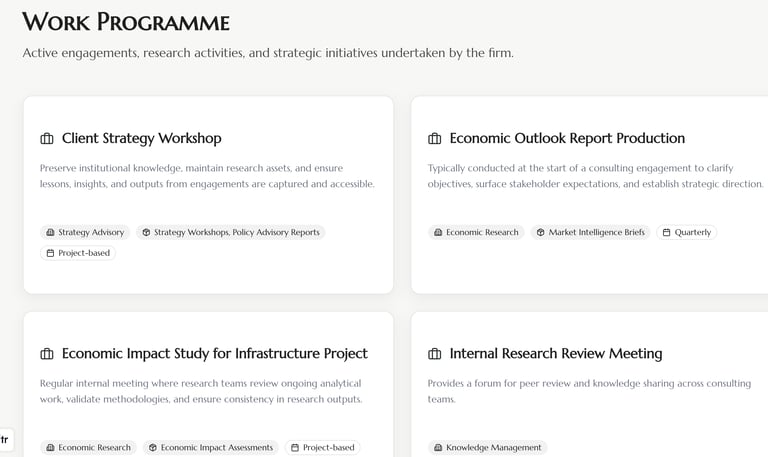Select the Strategy Advisory tag
This screenshot has width=768, height=457.
(84, 232)
